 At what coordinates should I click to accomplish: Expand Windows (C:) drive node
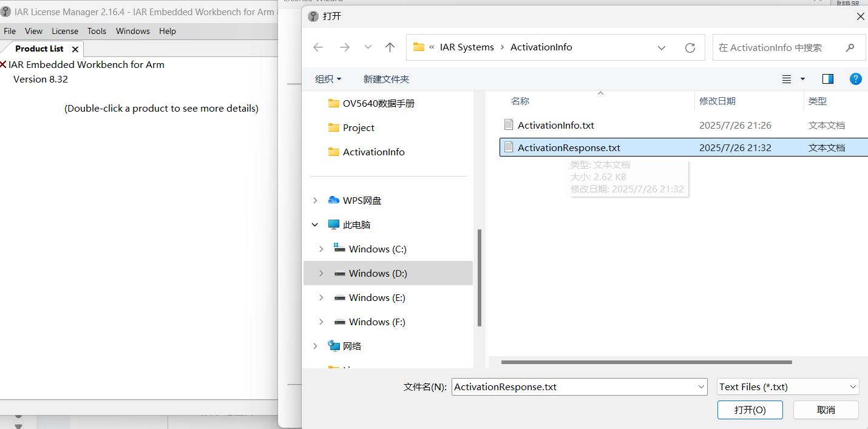[x=321, y=249]
